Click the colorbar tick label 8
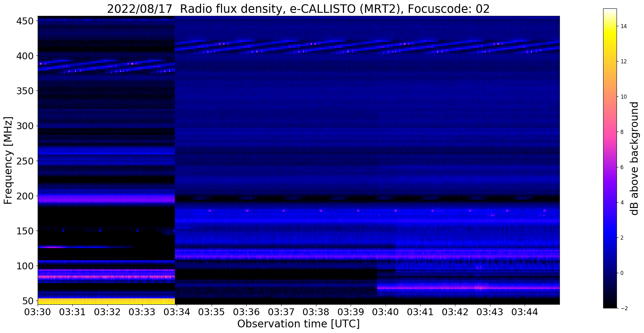Image resolution: width=644 pixels, height=333 pixels. coord(622,132)
